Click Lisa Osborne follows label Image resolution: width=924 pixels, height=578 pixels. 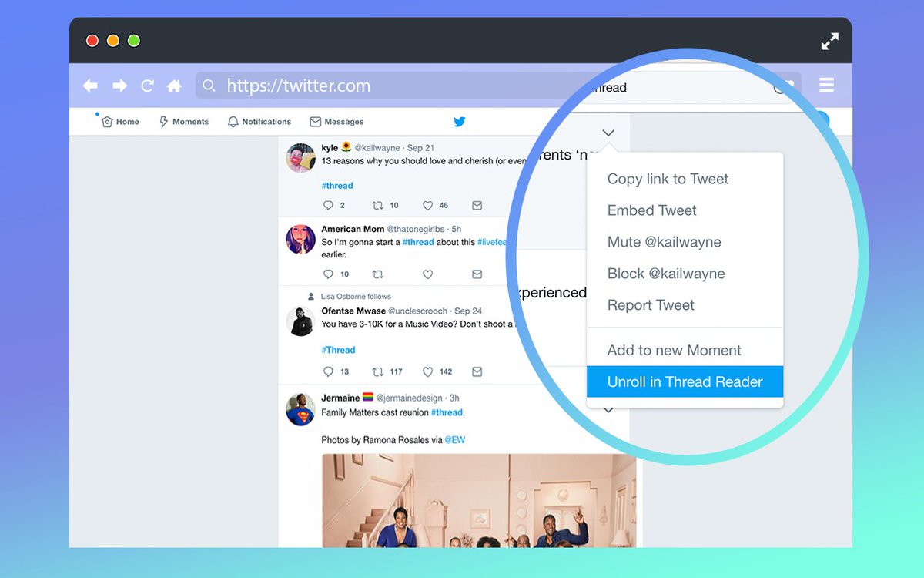click(x=356, y=296)
